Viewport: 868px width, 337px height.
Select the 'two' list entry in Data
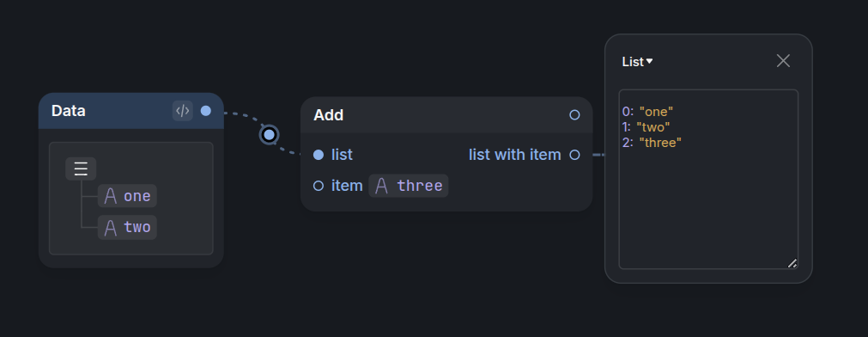coord(127,227)
